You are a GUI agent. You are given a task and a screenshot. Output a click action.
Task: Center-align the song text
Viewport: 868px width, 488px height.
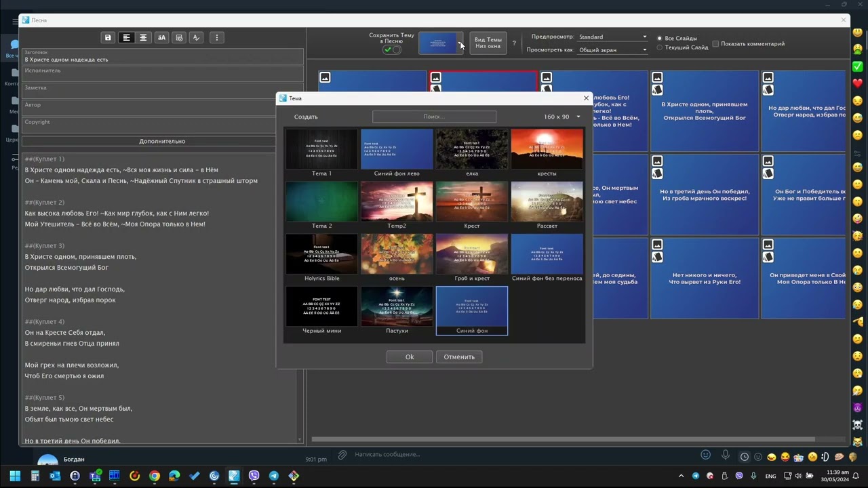[x=143, y=38]
